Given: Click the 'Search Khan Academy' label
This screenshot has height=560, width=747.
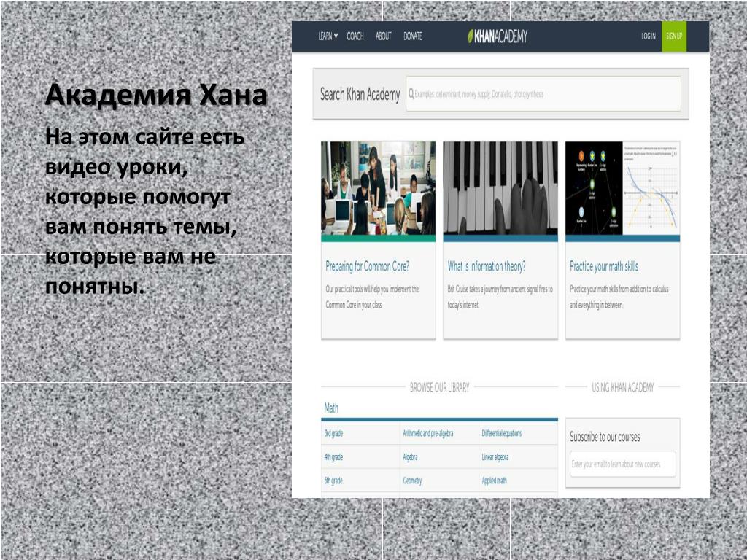Looking at the screenshot, I should (x=360, y=94).
